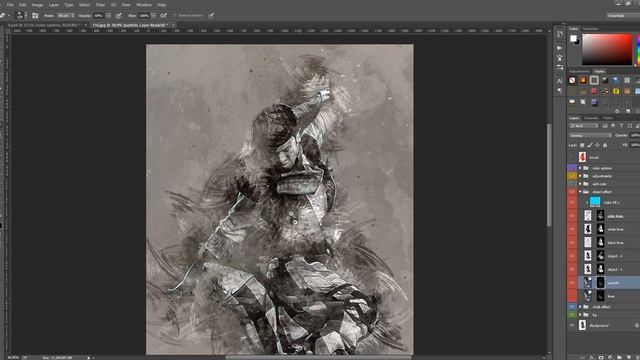Open the File menu
The width and height of the screenshot is (640, 360).
pyautogui.click(x=10, y=5)
